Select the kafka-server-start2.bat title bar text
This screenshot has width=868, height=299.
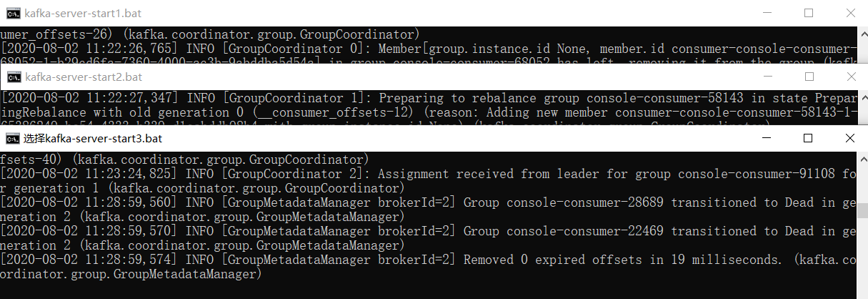click(x=84, y=77)
